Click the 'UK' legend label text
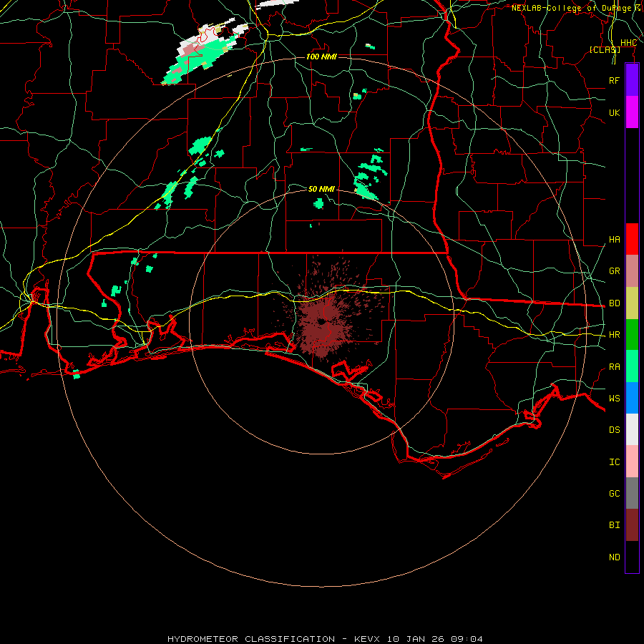The height and width of the screenshot is (644, 644). point(614,112)
